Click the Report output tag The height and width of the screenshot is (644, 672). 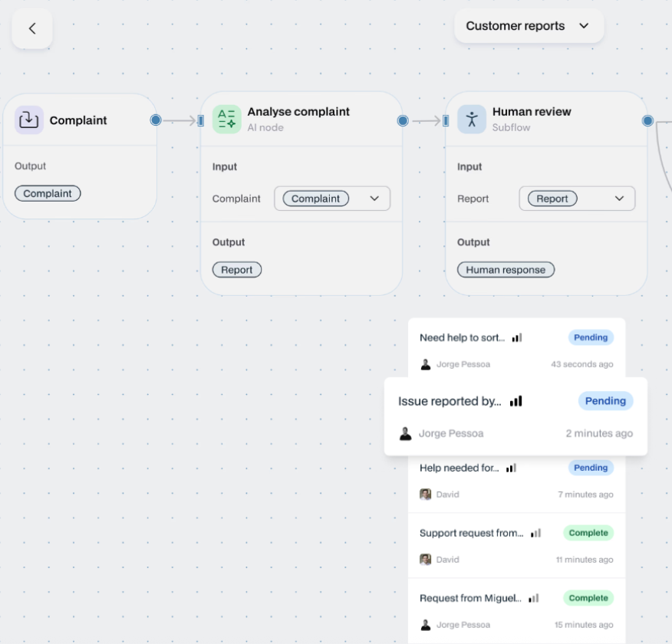click(x=237, y=270)
